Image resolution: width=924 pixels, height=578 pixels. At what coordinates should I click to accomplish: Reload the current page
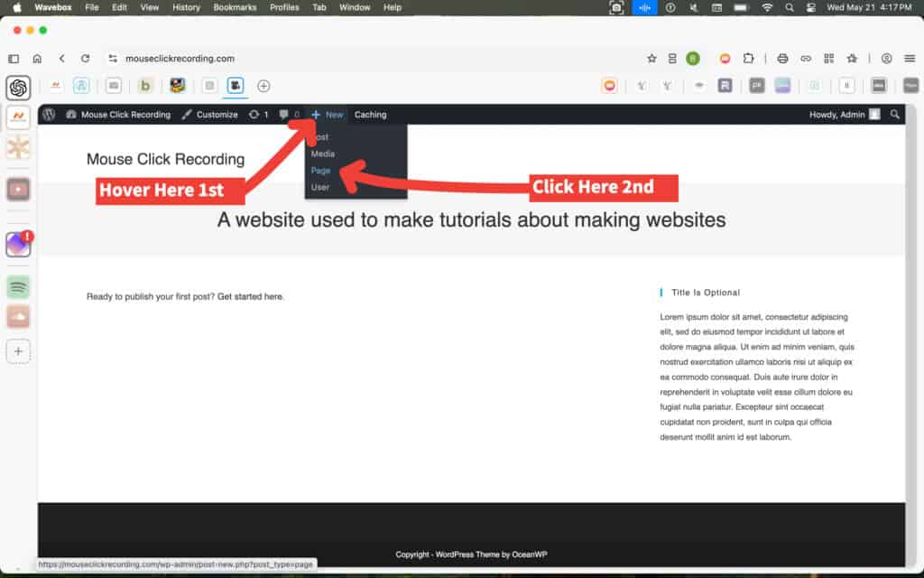(x=85, y=58)
